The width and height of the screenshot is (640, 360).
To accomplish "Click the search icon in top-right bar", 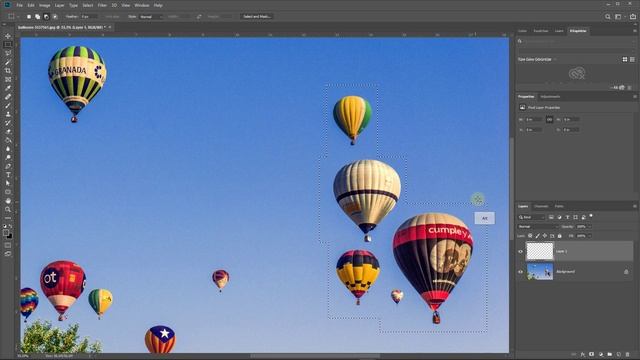I will [608, 17].
